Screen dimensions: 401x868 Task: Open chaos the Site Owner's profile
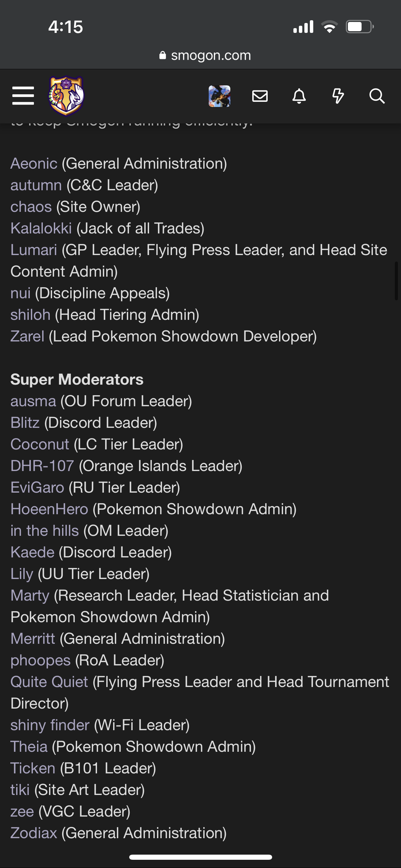coord(31,207)
